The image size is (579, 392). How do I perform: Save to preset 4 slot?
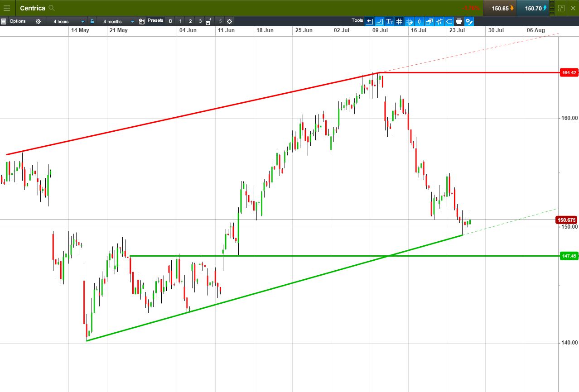(x=209, y=21)
